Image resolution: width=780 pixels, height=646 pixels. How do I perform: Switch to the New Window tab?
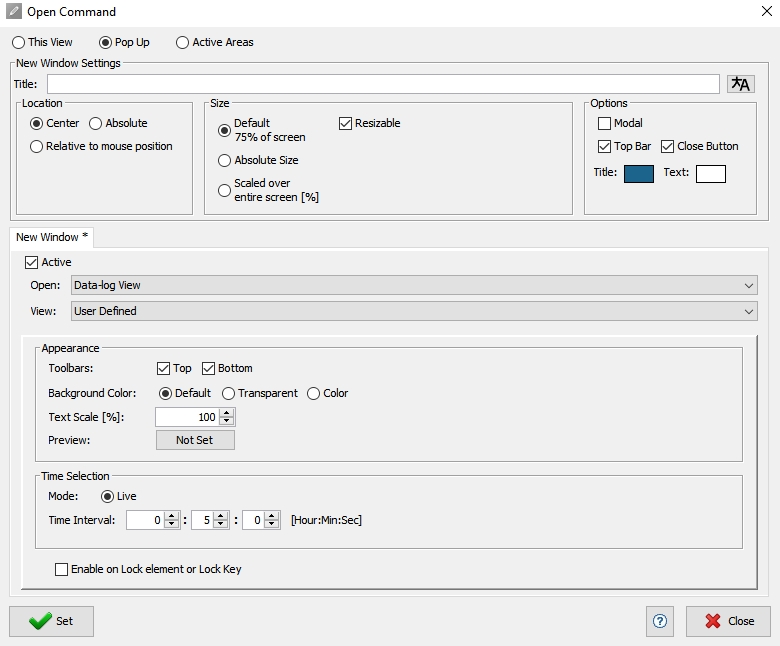52,237
